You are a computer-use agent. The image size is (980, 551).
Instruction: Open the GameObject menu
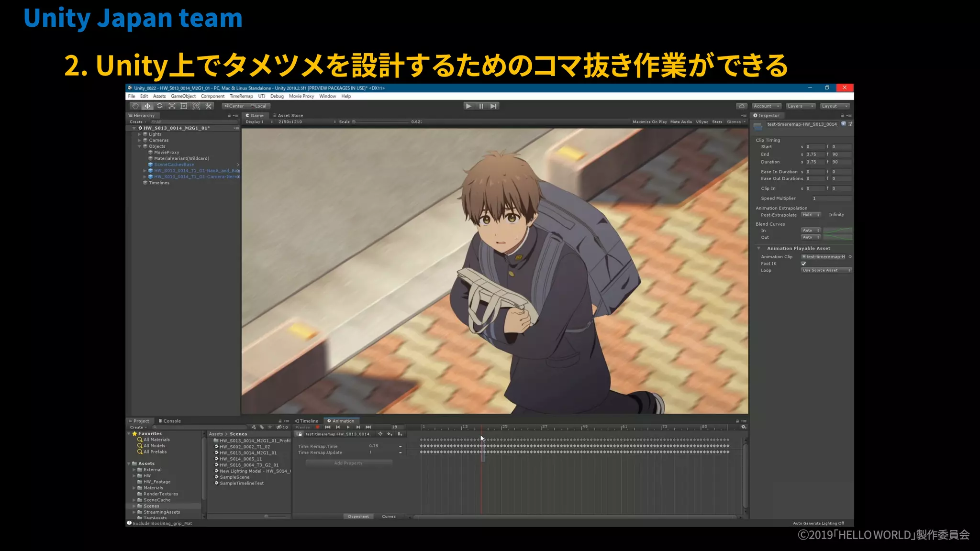tap(183, 96)
